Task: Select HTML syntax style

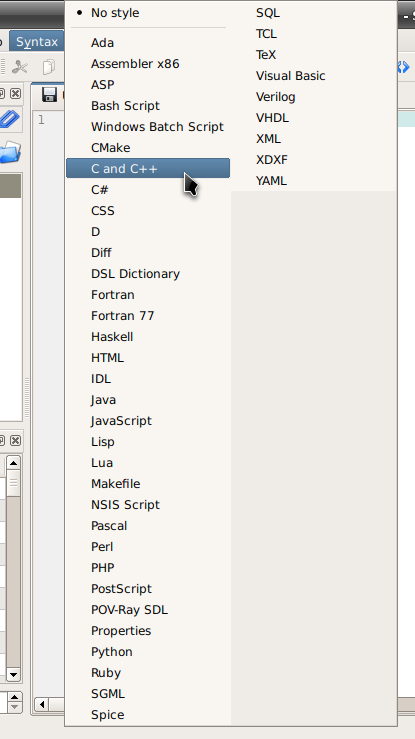Action: 148,358
